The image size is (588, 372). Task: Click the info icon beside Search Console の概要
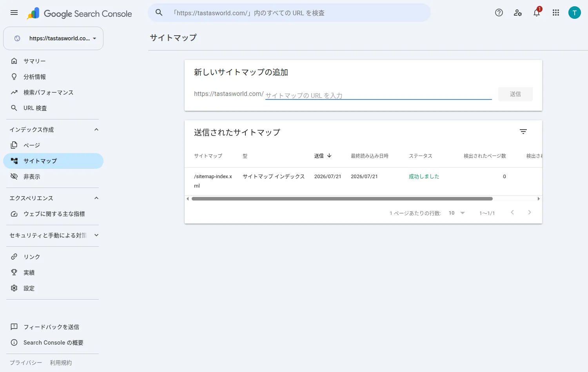tap(14, 343)
